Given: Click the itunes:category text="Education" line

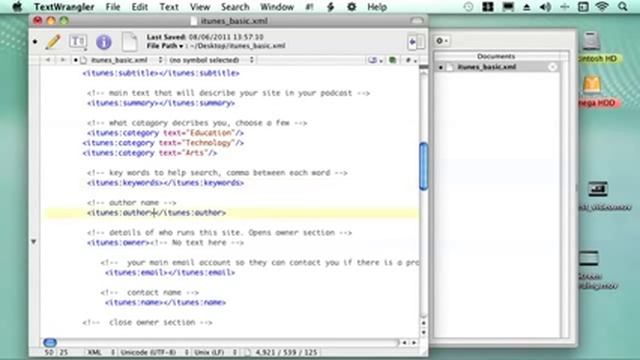Looking at the screenshot, I should pyautogui.click(x=165, y=133).
